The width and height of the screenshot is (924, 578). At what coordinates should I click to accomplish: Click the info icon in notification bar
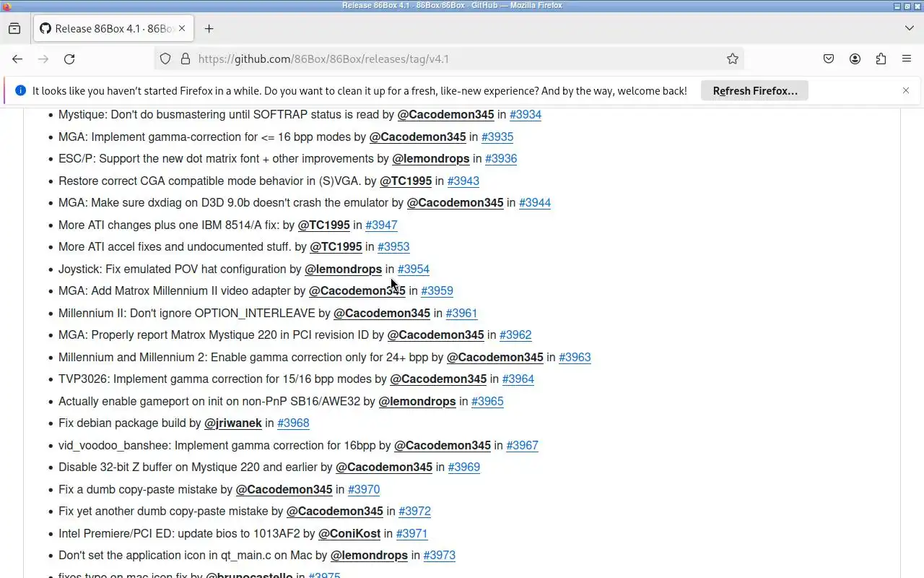pyautogui.click(x=20, y=91)
